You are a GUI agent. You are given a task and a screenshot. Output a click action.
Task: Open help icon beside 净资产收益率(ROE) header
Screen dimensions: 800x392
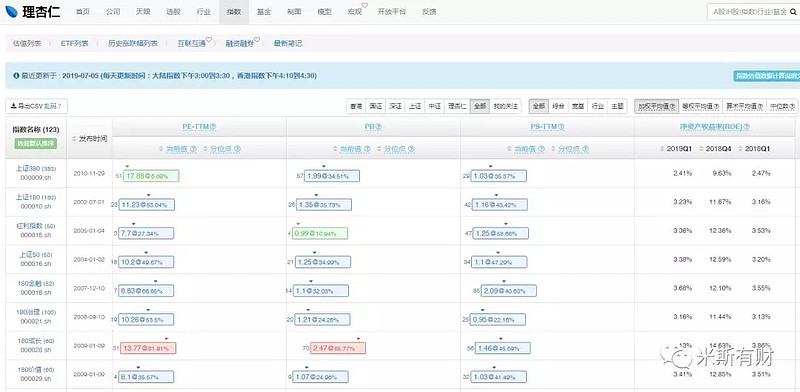[x=746, y=127]
